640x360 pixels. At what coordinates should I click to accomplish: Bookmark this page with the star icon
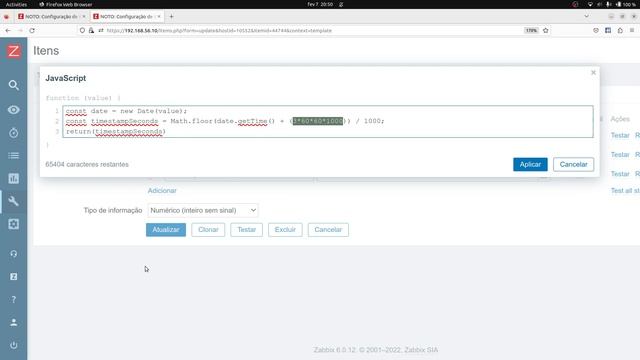[x=546, y=31]
